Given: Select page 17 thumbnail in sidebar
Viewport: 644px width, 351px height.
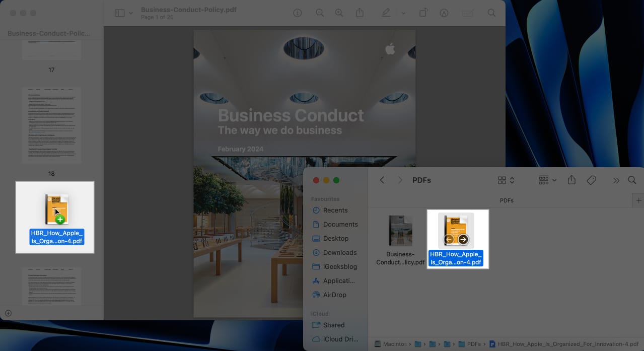Looking at the screenshot, I should [51, 50].
